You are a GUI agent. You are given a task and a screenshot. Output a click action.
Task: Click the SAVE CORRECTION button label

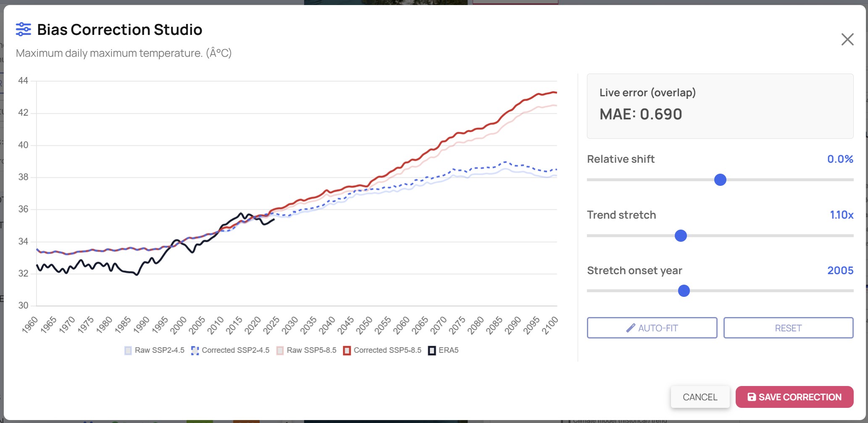(x=800, y=397)
